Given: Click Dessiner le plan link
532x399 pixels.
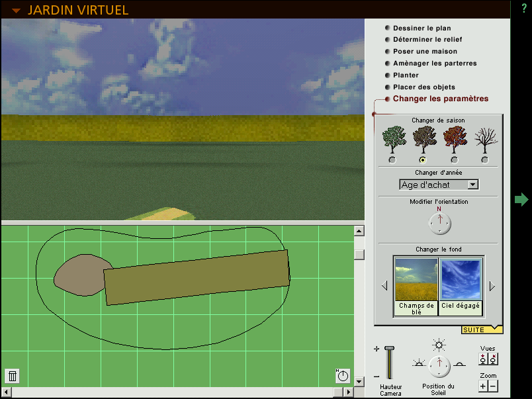Looking at the screenshot, I should coord(421,28).
